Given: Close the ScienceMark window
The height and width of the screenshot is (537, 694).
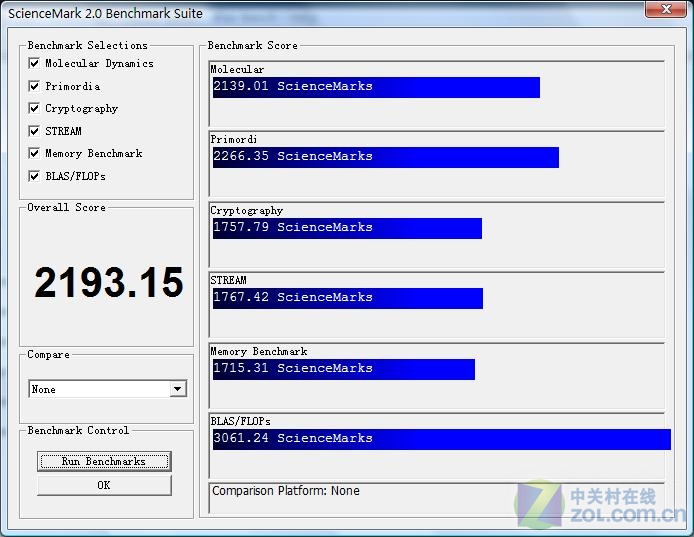Looking at the screenshot, I should coord(666,9).
